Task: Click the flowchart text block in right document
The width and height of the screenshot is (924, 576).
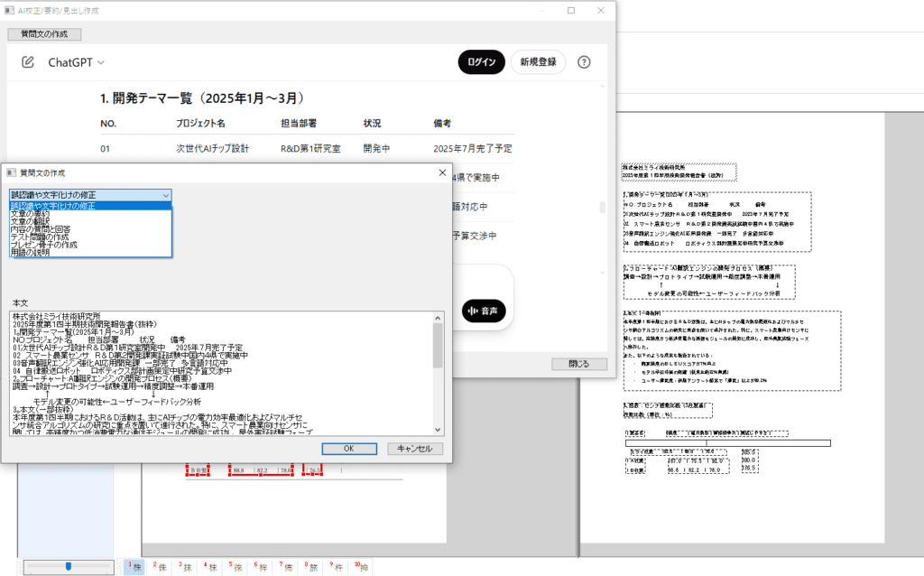Action: click(x=709, y=282)
